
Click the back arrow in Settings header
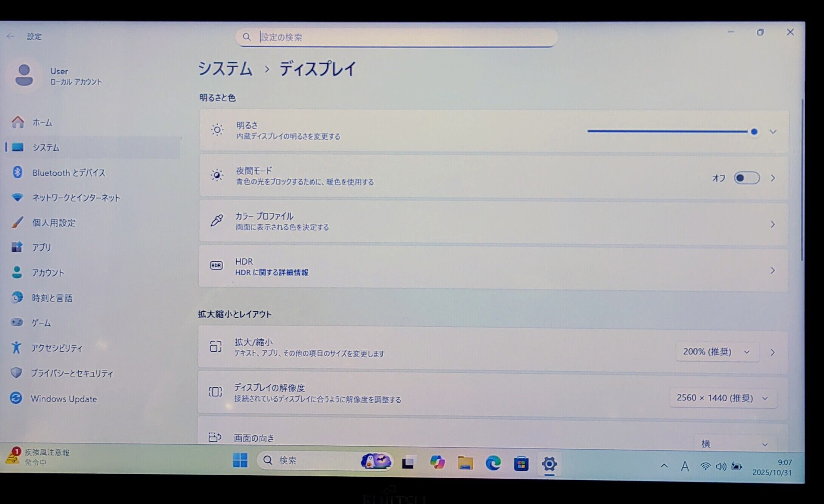tap(10, 36)
